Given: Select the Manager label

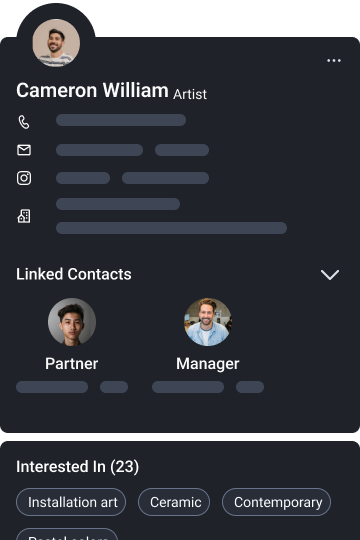Looking at the screenshot, I should pos(208,364).
